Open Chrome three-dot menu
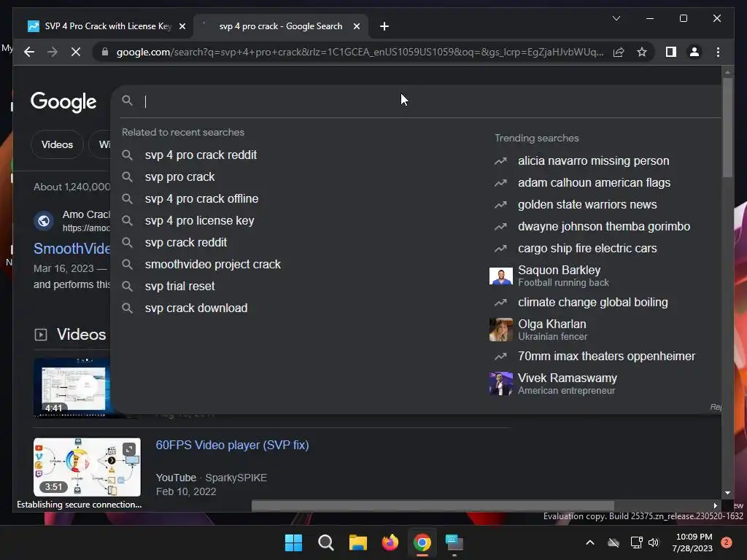This screenshot has height=560, width=747. [x=718, y=52]
